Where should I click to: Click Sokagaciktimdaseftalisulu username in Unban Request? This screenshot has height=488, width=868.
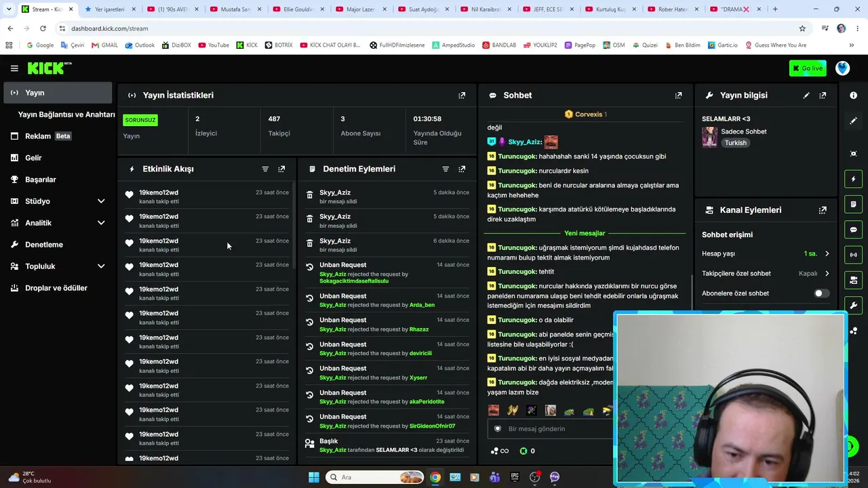[x=354, y=281]
